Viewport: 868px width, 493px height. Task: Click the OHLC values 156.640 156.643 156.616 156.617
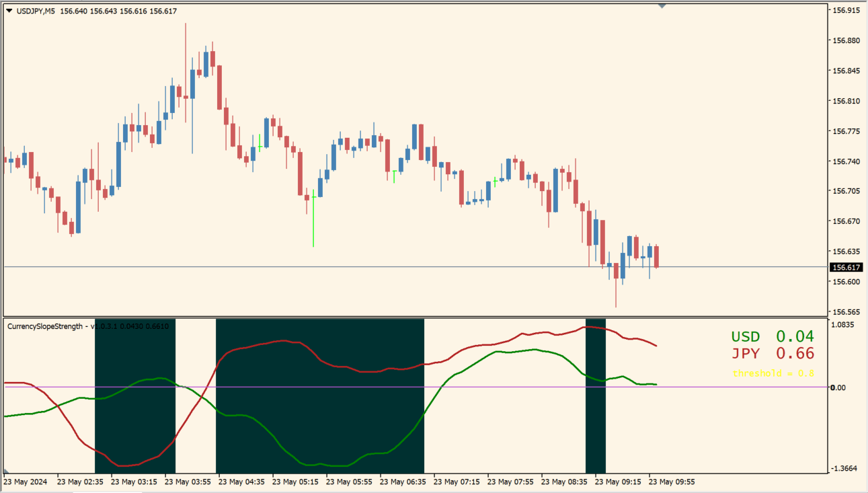point(118,11)
